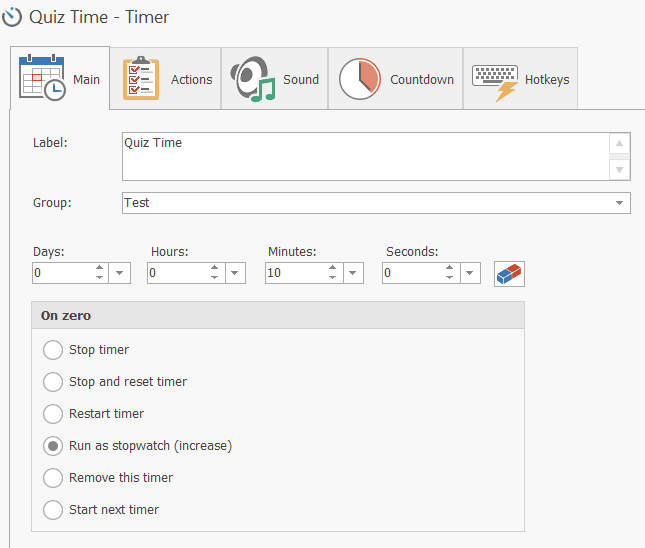Select the Restart timer radio button
This screenshot has height=548, width=645.
pyautogui.click(x=53, y=413)
